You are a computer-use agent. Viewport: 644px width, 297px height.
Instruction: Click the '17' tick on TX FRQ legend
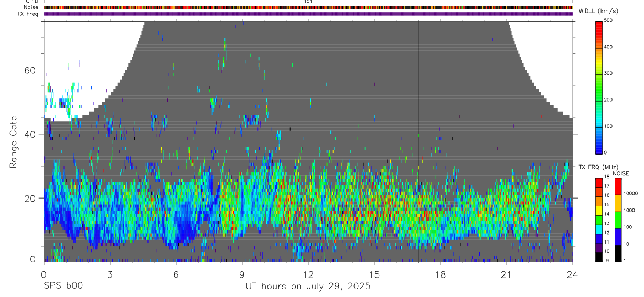[x=607, y=186]
